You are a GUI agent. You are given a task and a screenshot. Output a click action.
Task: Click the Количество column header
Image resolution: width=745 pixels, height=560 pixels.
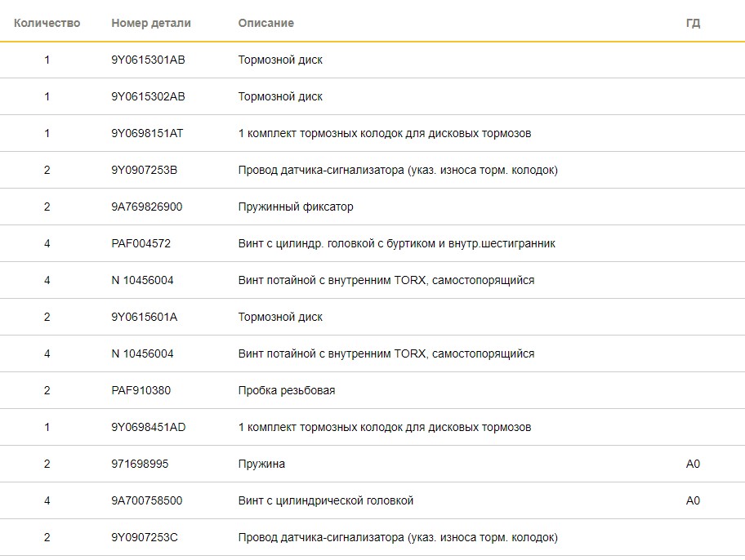pyautogui.click(x=47, y=23)
